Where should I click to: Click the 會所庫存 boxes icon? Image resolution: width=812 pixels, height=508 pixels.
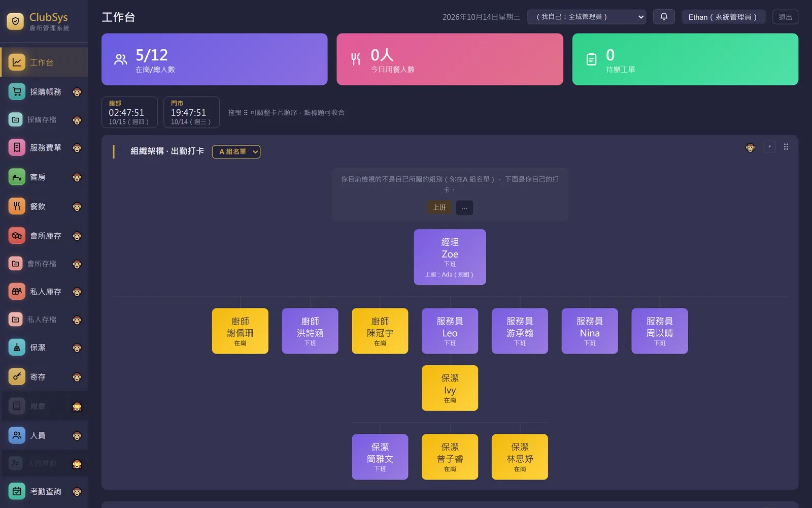[x=17, y=236]
